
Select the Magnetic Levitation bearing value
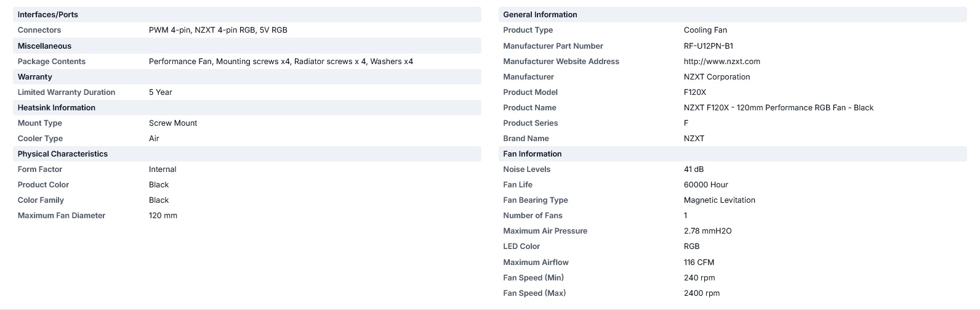720,200
